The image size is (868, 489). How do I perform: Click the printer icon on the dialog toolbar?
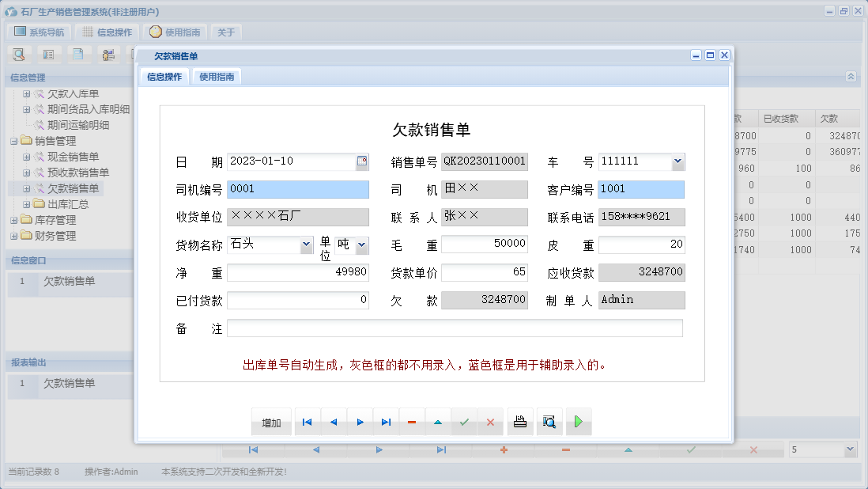click(x=520, y=422)
